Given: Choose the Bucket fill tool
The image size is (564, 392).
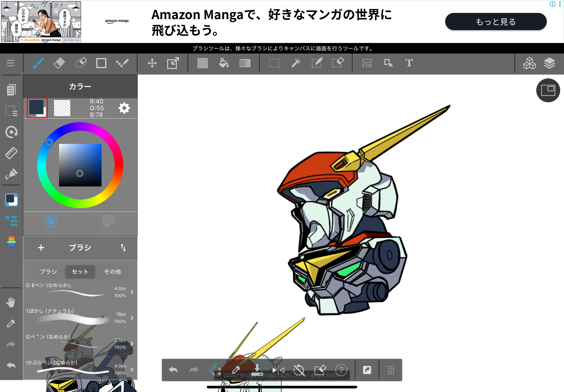Looking at the screenshot, I should (223, 63).
